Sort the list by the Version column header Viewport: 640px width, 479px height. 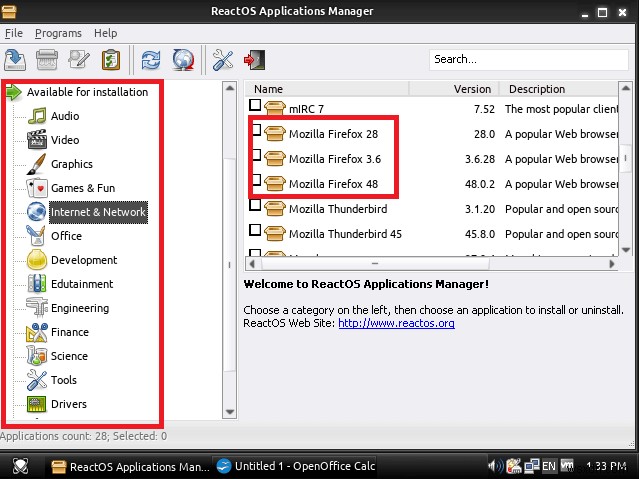pyautogui.click(x=454, y=89)
